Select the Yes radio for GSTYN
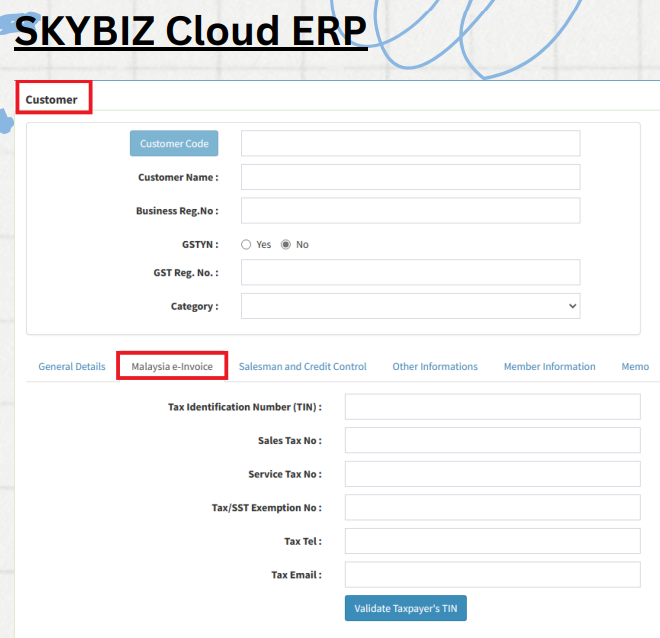The width and height of the screenshot is (660, 638). click(x=246, y=244)
